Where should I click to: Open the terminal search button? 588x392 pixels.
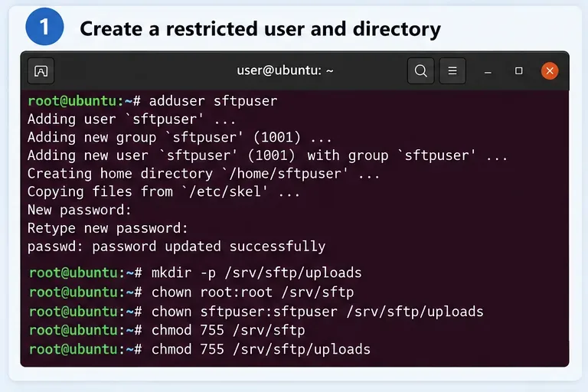point(421,71)
